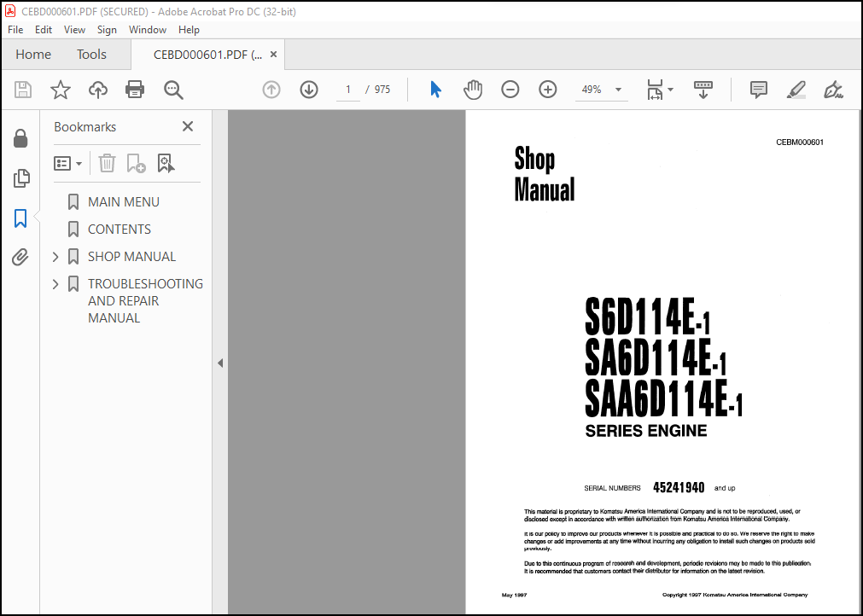This screenshot has height=616, width=863.
Task: Expand TROUBLESHOOTING AND REPAIR MANUAL bookmark
Action: tap(55, 284)
